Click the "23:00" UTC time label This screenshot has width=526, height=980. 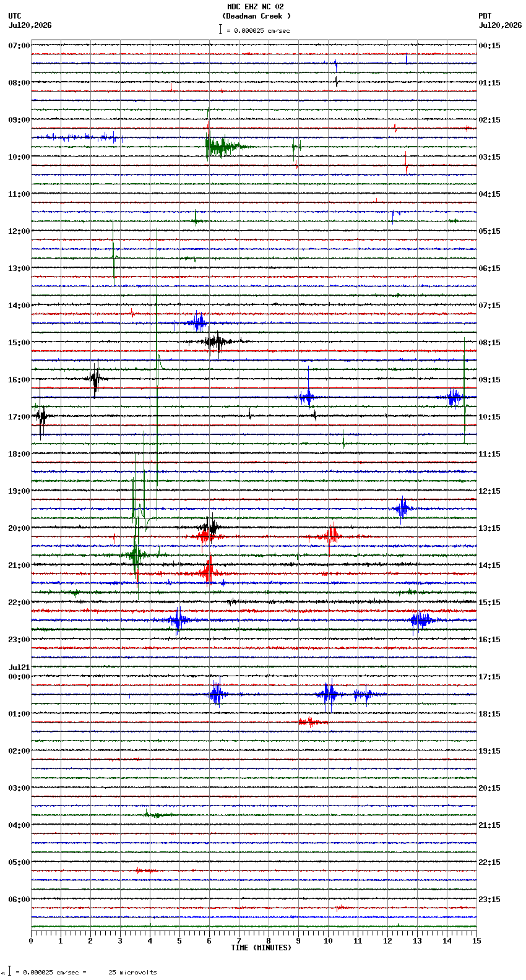(19, 640)
